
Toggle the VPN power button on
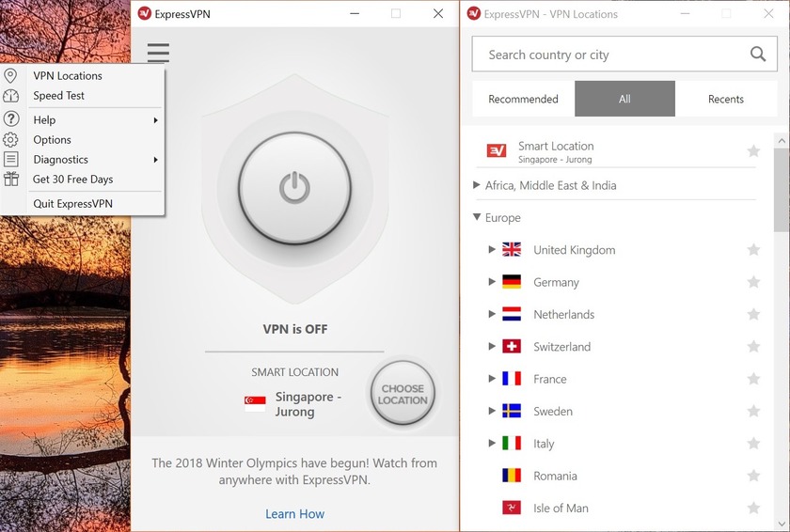pos(294,188)
